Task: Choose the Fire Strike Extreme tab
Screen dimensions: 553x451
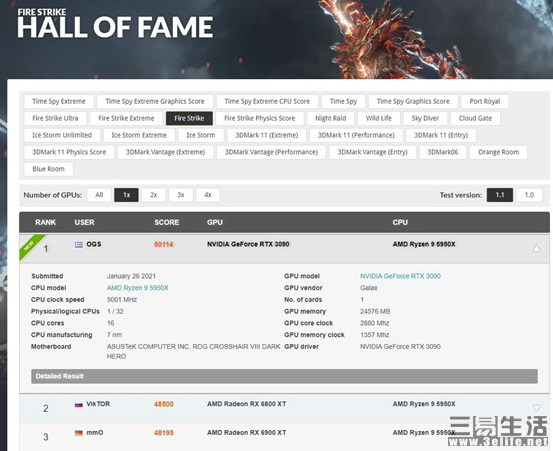Action: (x=126, y=118)
